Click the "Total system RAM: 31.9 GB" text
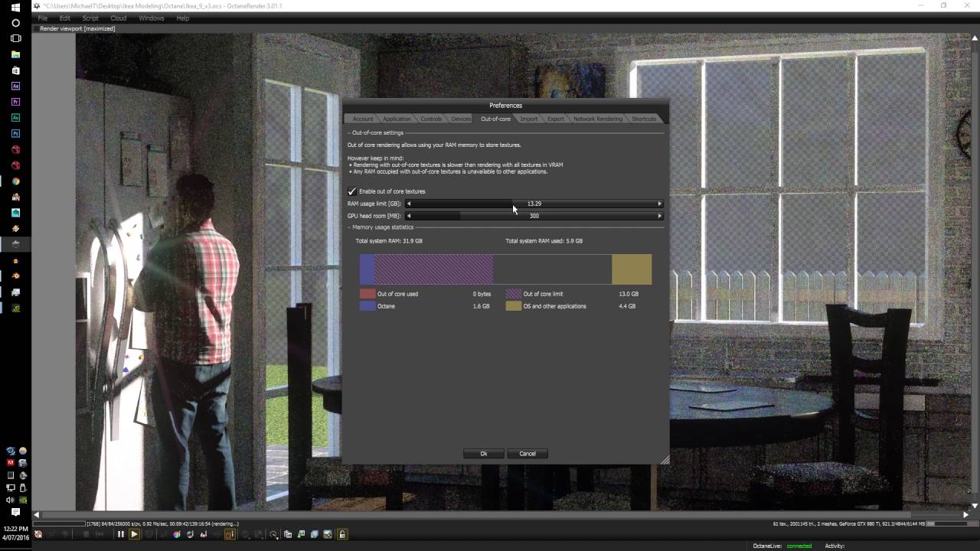The image size is (980, 551). point(389,241)
